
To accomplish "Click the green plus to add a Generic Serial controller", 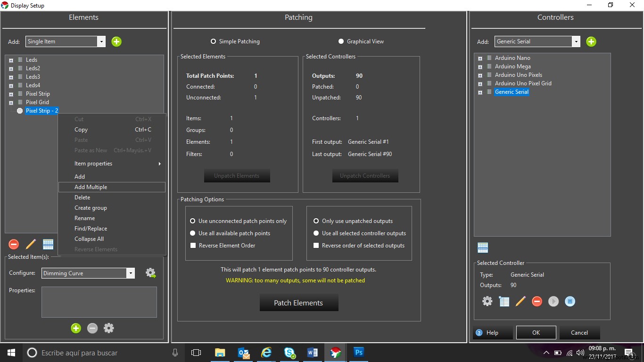I will (591, 41).
